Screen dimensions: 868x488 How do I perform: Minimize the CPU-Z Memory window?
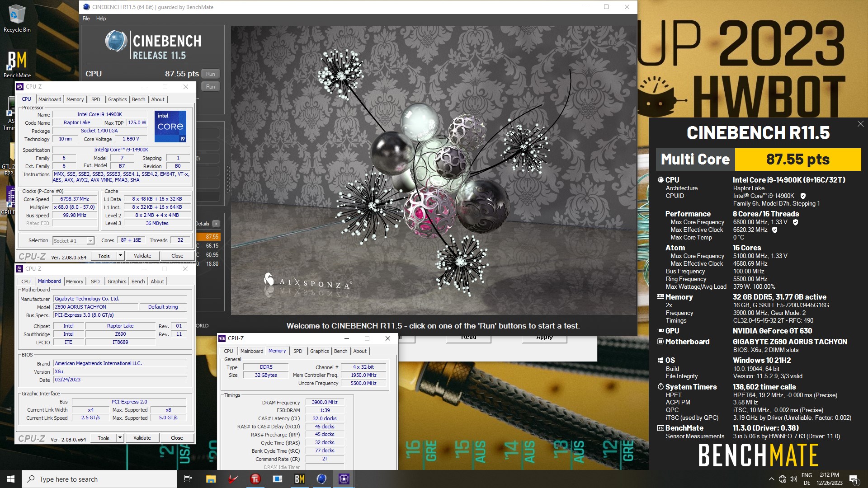coord(347,338)
